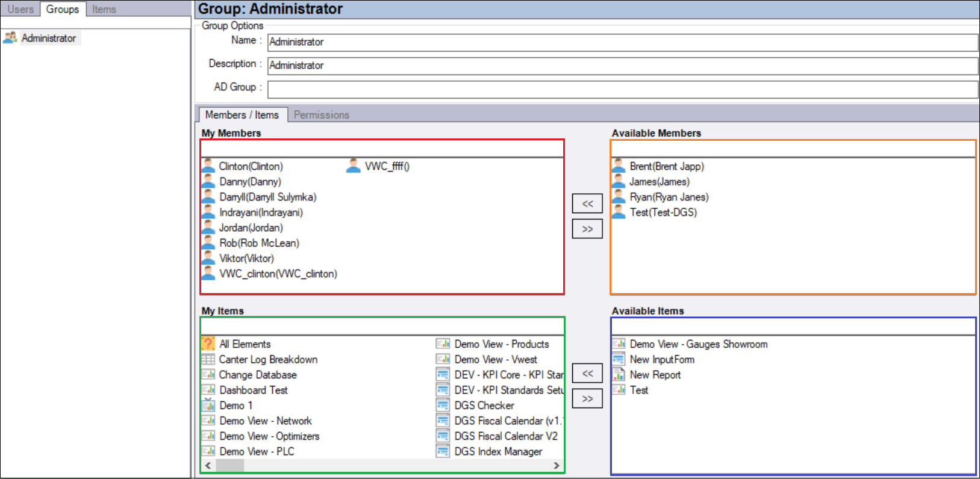
Task: Select the New Report icon in Available Items
Action: (x=619, y=375)
